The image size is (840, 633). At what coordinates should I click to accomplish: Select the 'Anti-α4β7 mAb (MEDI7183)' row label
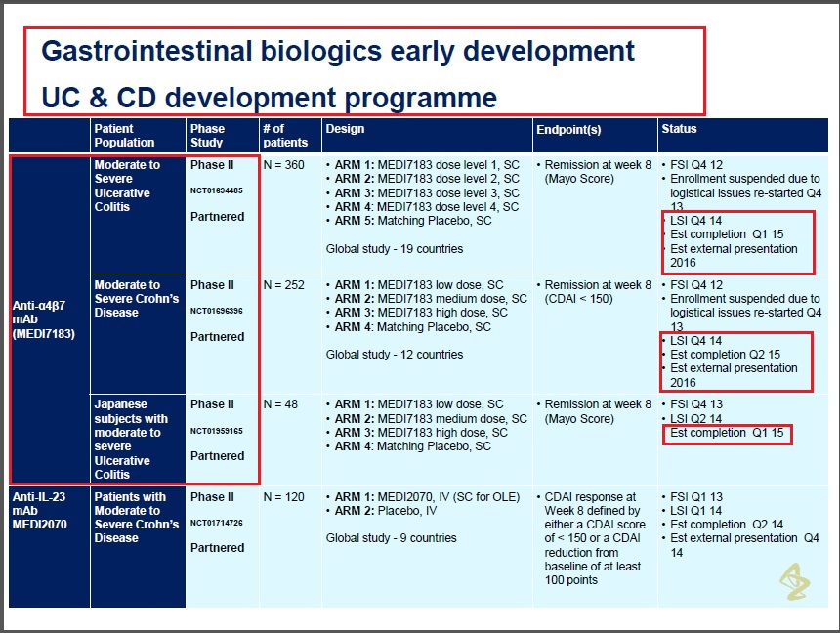(44, 319)
